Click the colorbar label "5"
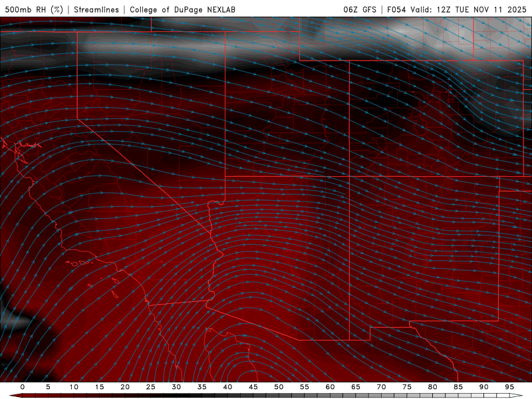This screenshot has height=399, width=532. click(x=48, y=387)
